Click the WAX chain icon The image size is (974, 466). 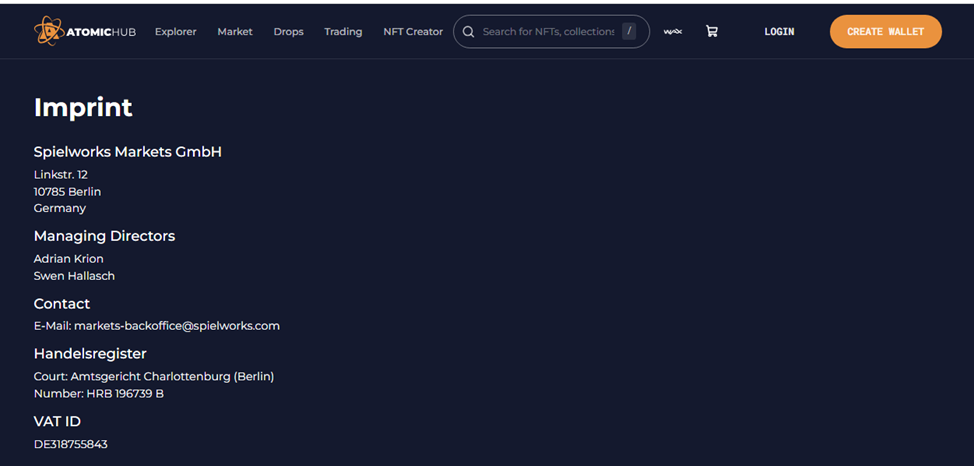pos(673,32)
